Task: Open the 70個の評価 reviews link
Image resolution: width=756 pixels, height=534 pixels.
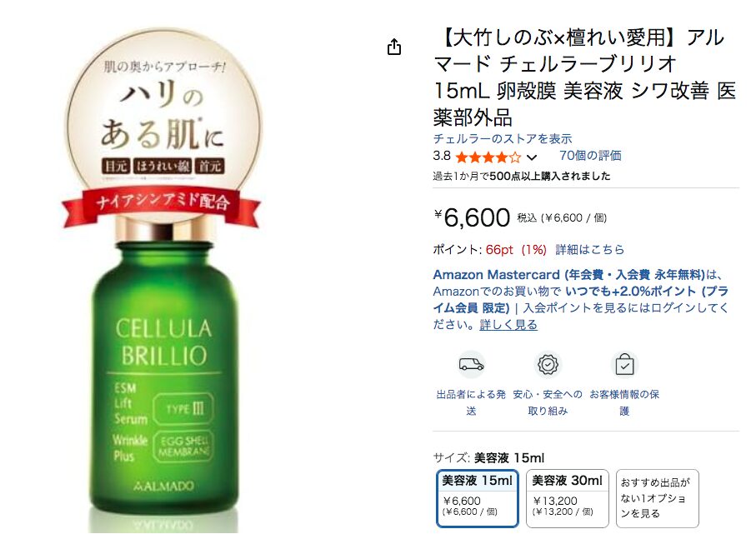Action: point(590,156)
